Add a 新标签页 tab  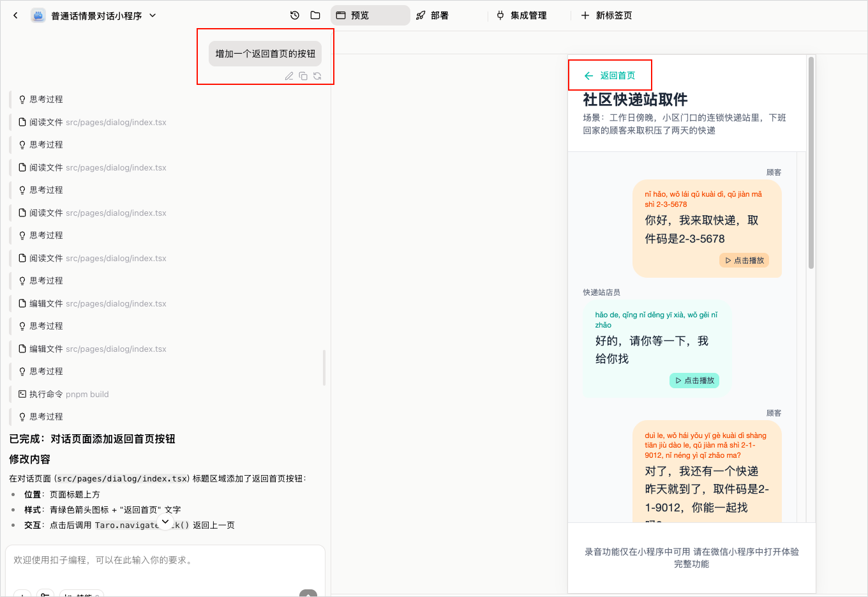pos(606,15)
